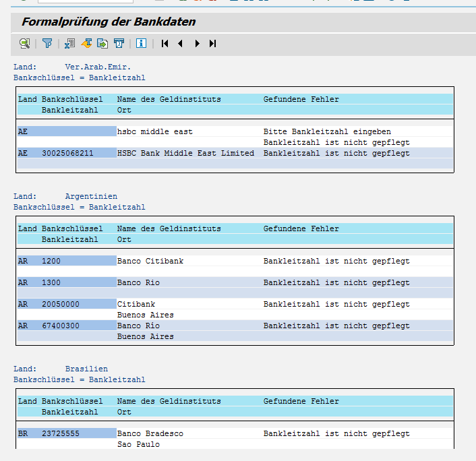Send list via mail recipient icon
The width and height of the screenshot is (476, 461).
119,44
